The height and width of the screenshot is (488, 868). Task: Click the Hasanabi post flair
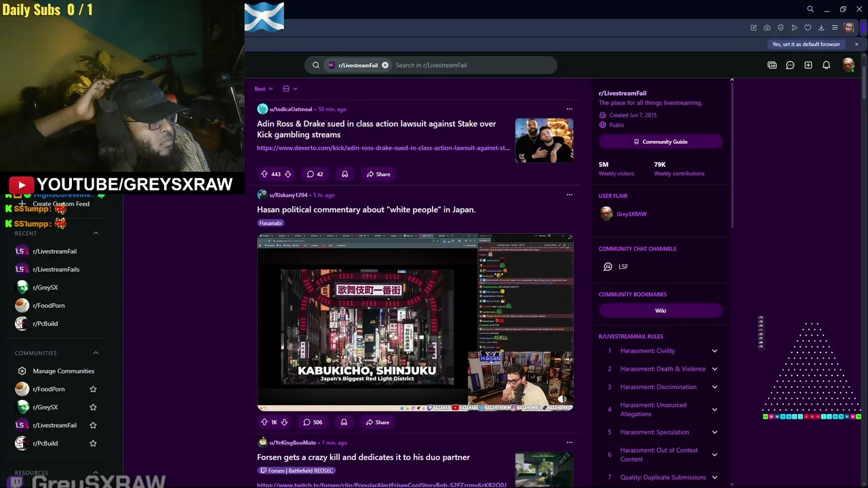[x=271, y=223]
